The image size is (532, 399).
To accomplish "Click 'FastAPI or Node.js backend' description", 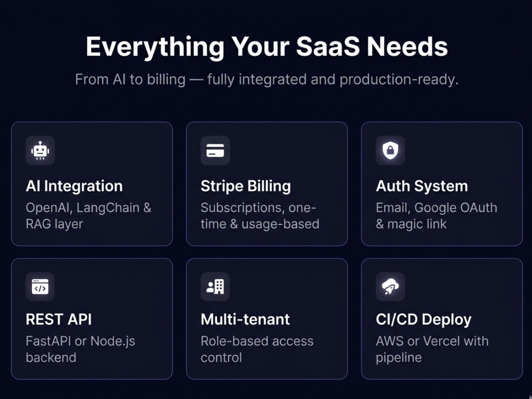I will tap(80, 349).
